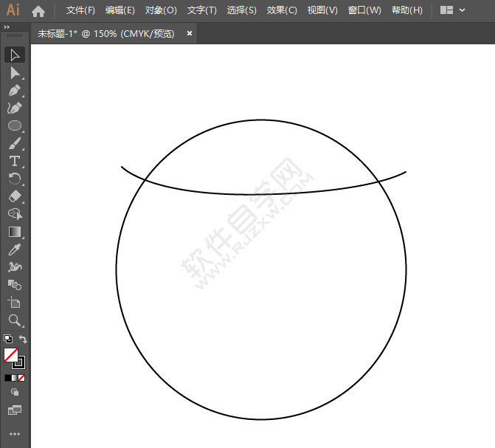Open the 效果(C) menu
The image size is (495, 448).
click(282, 10)
